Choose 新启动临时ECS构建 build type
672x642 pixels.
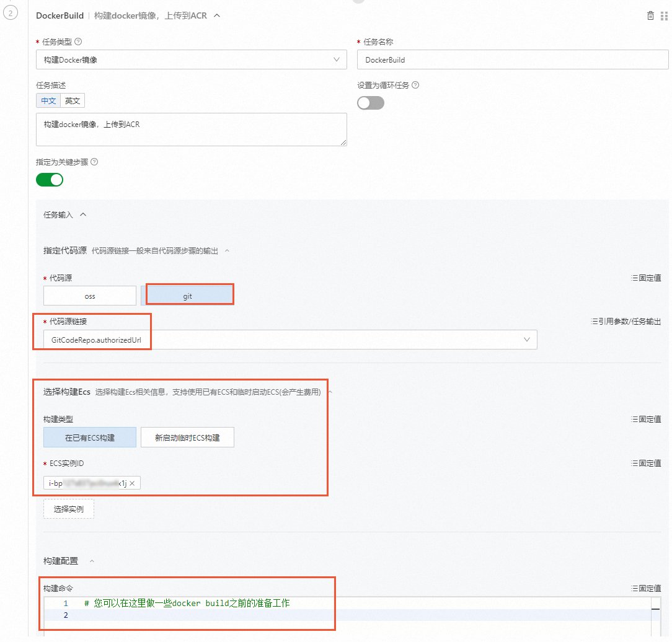187,437
